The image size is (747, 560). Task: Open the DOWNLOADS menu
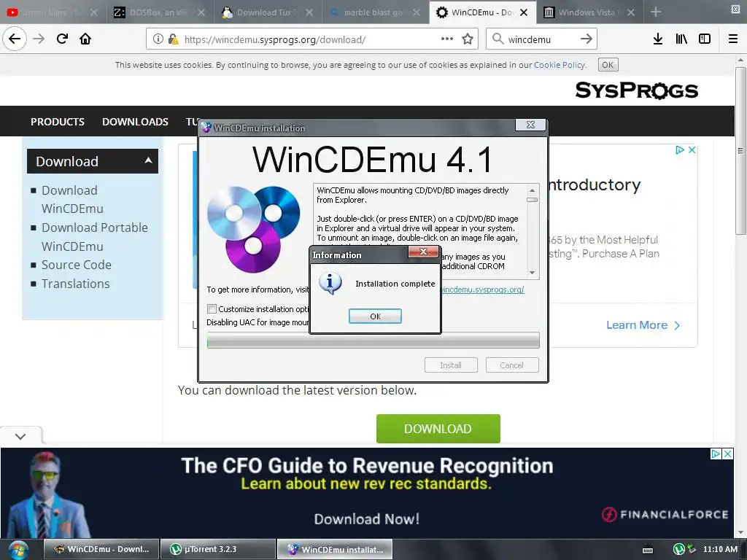tap(135, 122)
